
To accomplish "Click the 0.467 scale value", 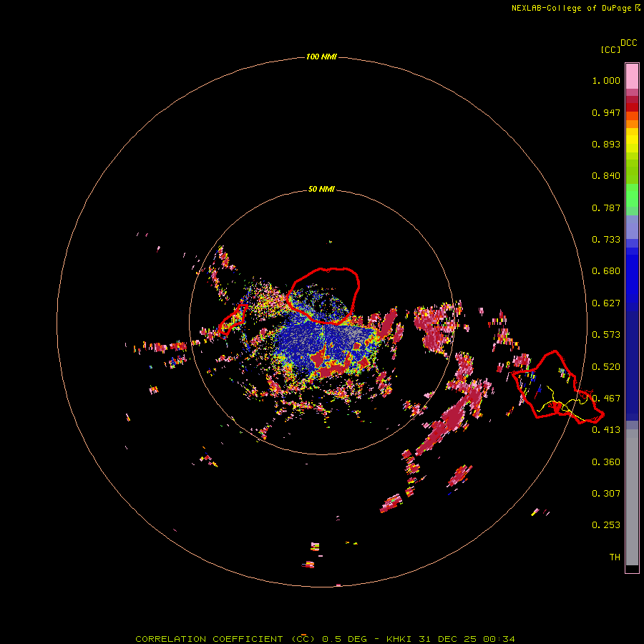I will pyautogui.click(x=606, y=399).
